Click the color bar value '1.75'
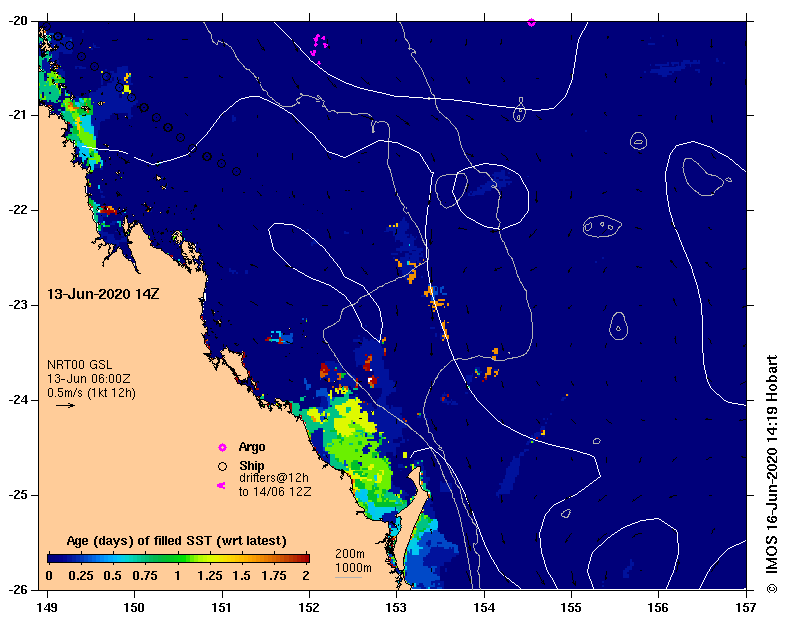Screen dimensions: 788x624 coord(273,576)
